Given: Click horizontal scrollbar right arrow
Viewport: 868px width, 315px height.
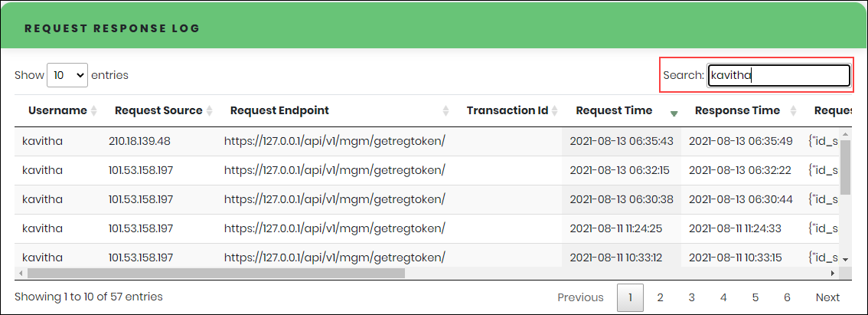Looking at the screenshot, I should tap(833, 274).
